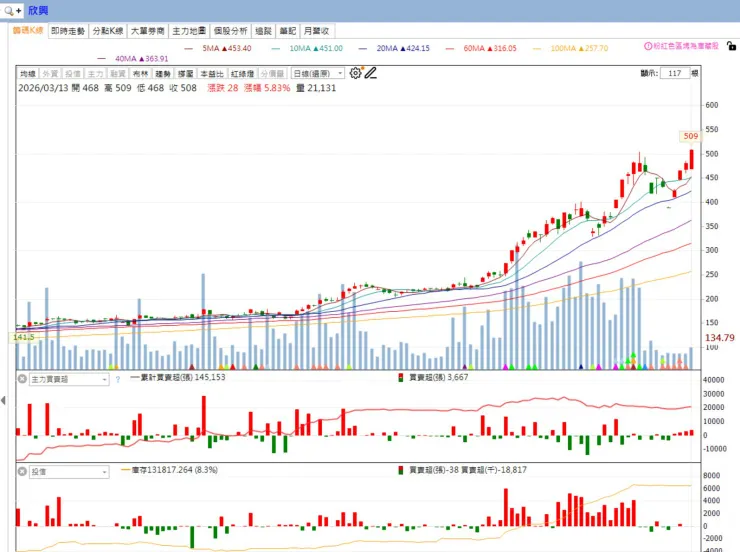
Task: Click the 顯示 bar count input field
Action: tap(675, 73)
